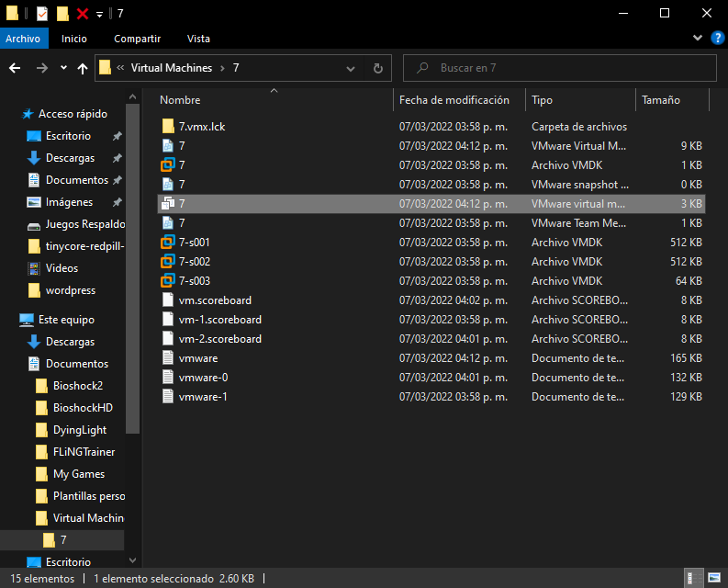The width and height of the screenshot is (728, 588).
Task: Open the Vista ribbon tab
Action: [198, 39]
